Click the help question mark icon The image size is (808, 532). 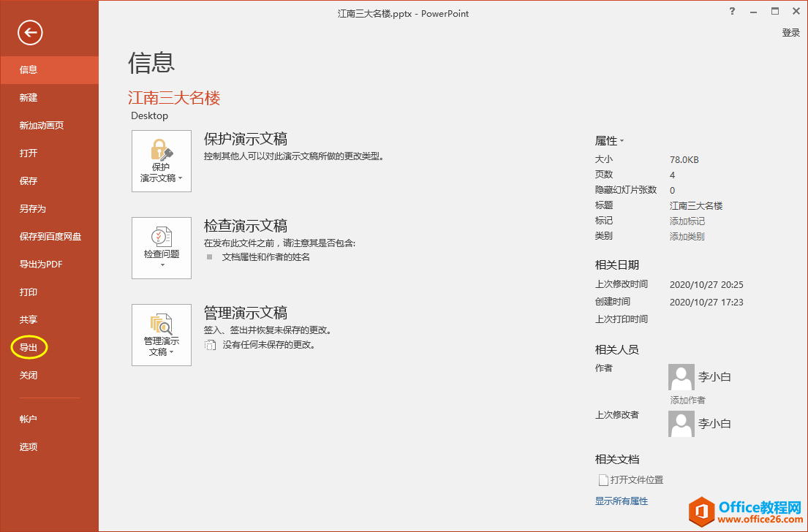pyautogui.click(x=732, y=12)
